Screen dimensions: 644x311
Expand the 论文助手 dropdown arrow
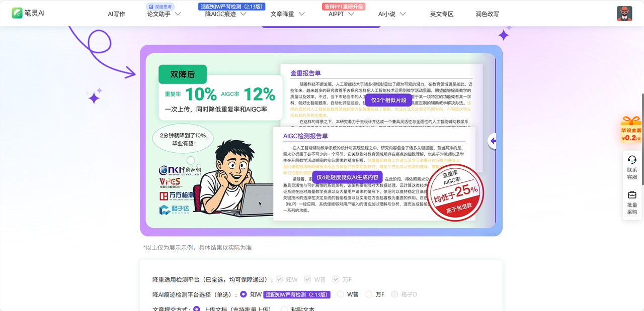click(178, 14)
